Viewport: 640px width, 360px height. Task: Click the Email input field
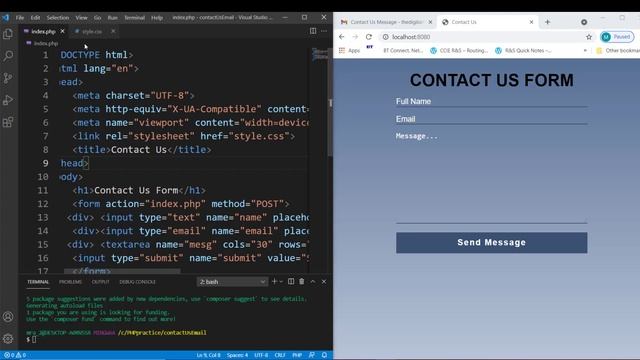(x=491, y=119)
